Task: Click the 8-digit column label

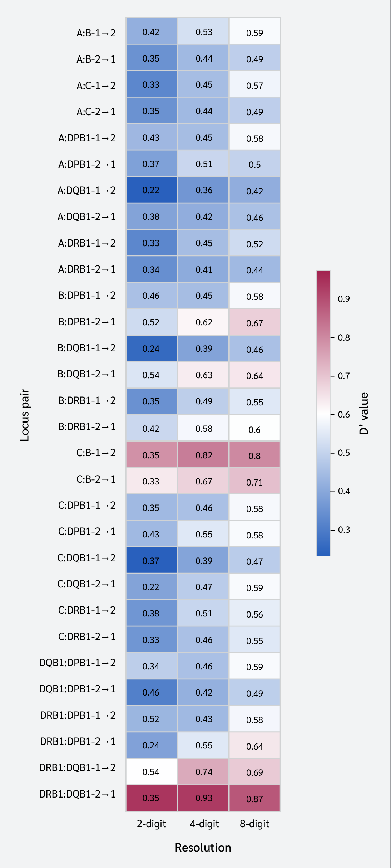Action: point(254,824)
